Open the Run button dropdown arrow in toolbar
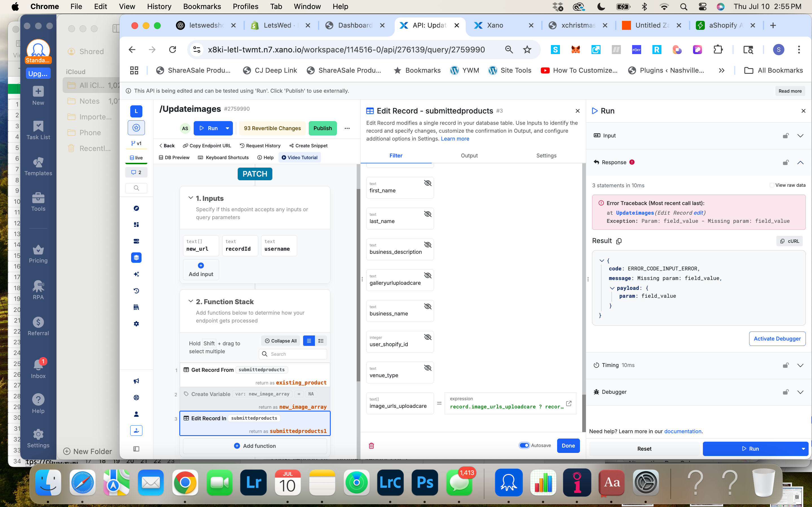The height and width of the screenshot is (507, 812). coord(228,128)
